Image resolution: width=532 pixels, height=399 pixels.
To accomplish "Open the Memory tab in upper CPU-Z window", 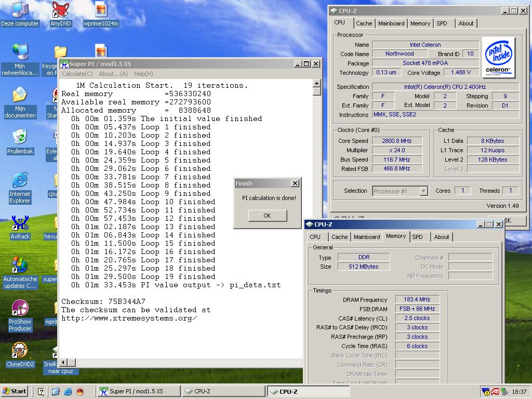I will tap(420, 23).
